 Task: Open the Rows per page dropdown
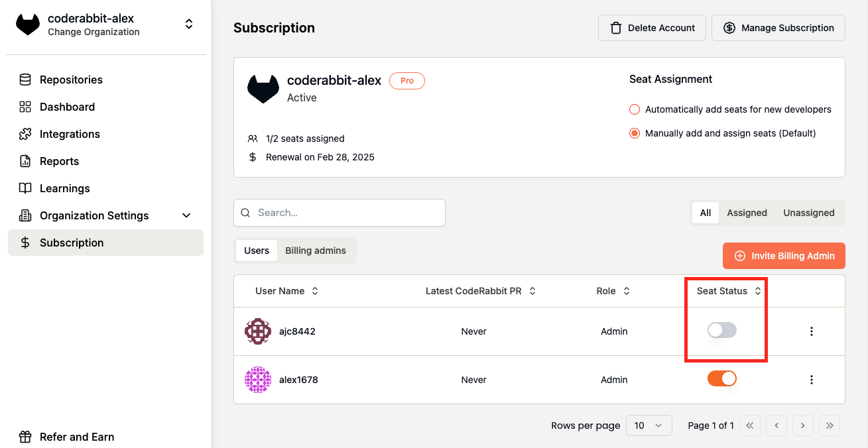tap(649, 425)
